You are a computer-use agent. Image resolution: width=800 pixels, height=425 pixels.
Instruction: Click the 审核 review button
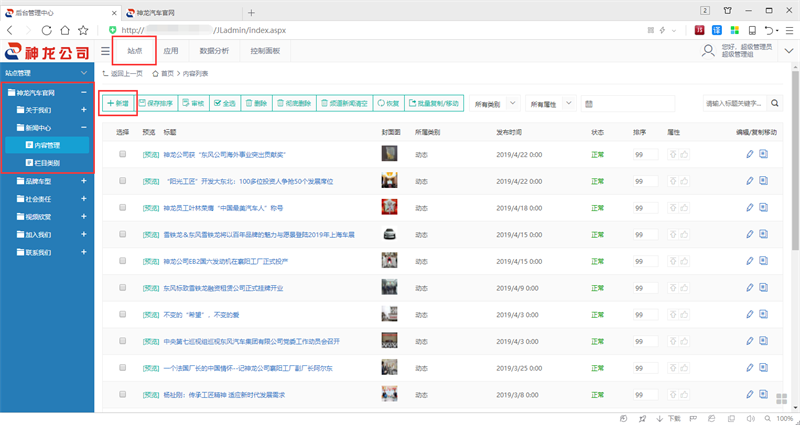pos(193,103)
